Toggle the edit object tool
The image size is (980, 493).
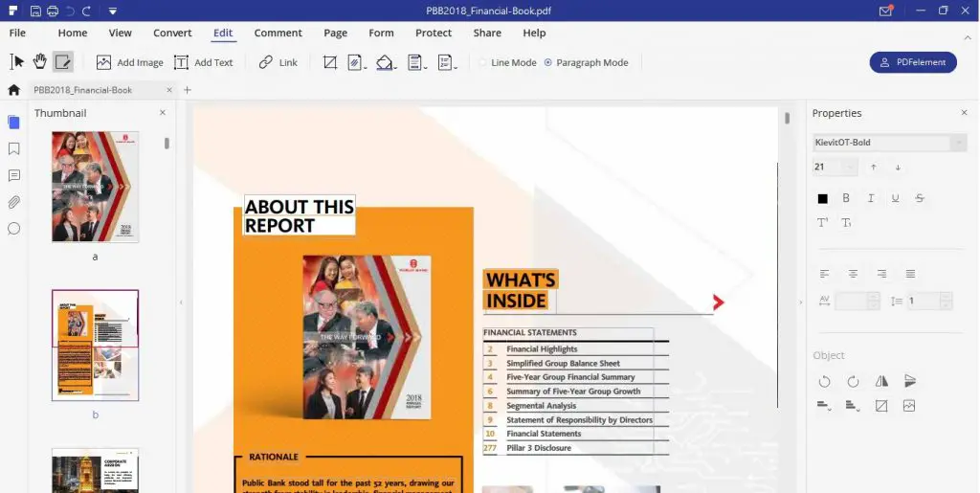[62, 61]
